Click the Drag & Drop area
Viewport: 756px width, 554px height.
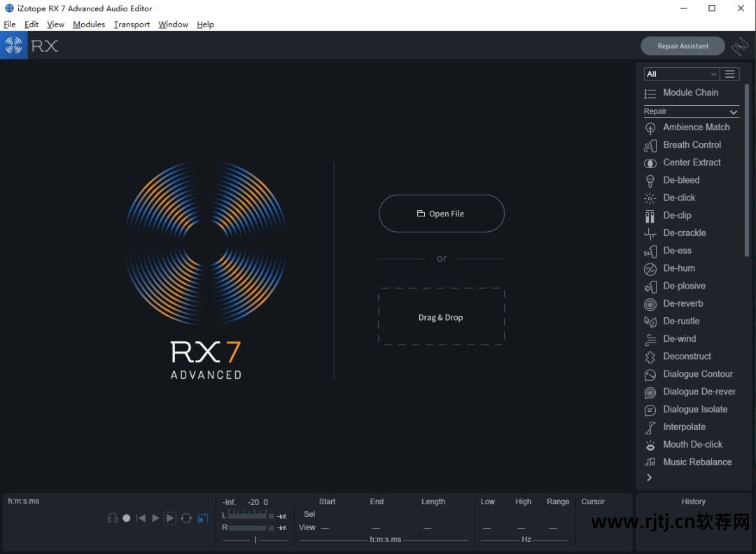(x=441, y=317)
